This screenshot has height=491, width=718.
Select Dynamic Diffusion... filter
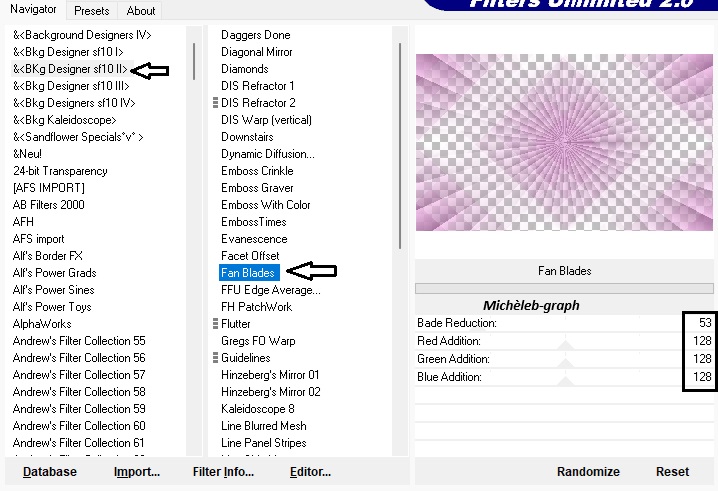(x=268, y=153)
